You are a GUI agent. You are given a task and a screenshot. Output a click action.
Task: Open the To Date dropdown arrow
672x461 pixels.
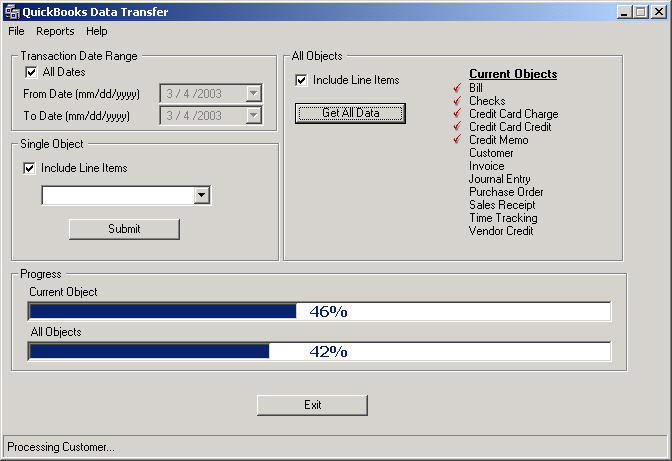click(254, 115)
